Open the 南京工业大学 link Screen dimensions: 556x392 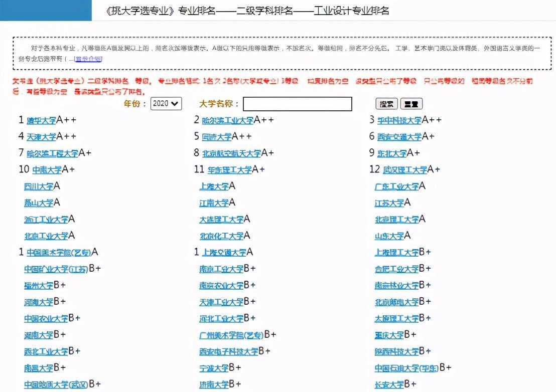pos(221,269)
